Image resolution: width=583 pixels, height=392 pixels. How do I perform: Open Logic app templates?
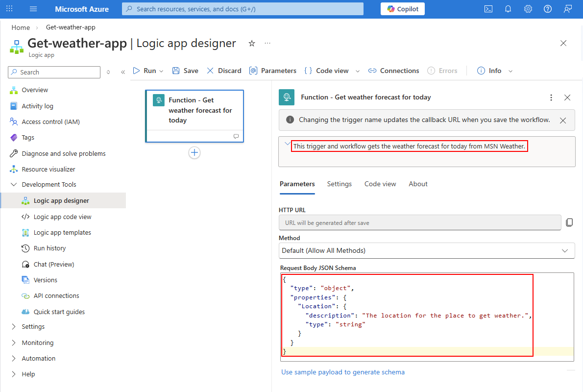coord(62,232)
